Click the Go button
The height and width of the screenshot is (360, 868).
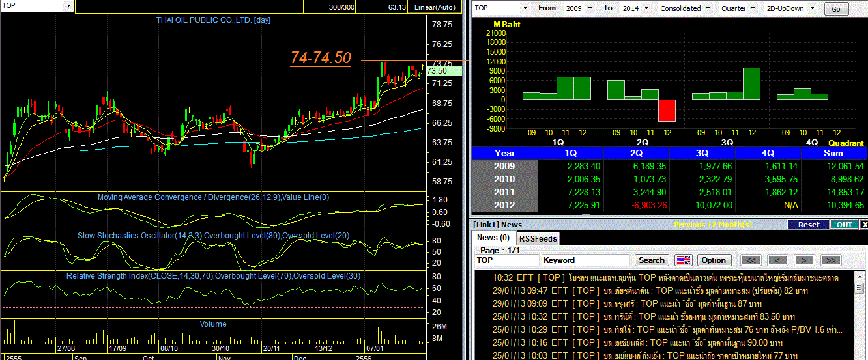pyautogui.click(x=836, y=9)
